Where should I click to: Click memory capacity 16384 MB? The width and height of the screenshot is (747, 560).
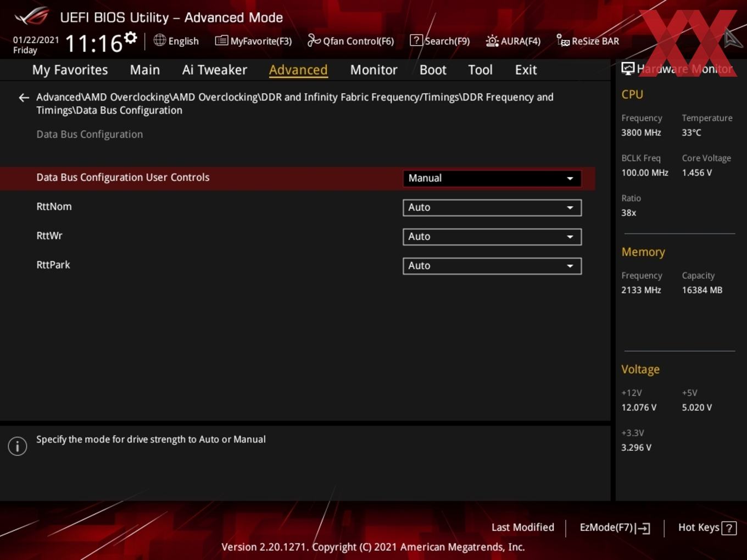[702, 290]
